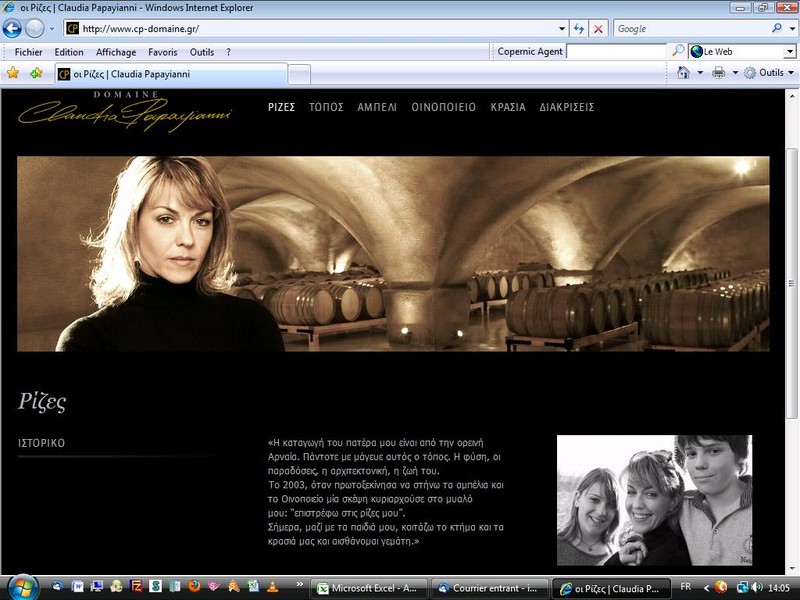Select the ΙΣΤΟΡΙΚΟ sidebar item
This screenshot has height=600, width=800.
[41, 443]
